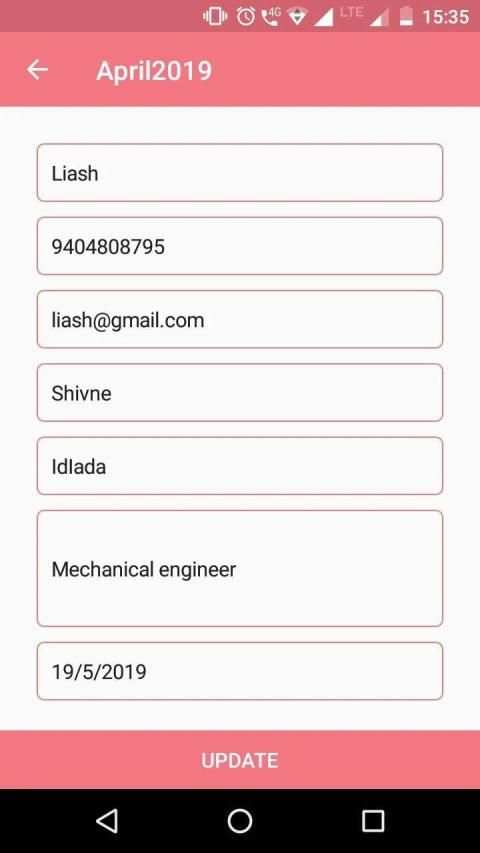
Task: Tap the UPDATE button
Action: [240, 759]
